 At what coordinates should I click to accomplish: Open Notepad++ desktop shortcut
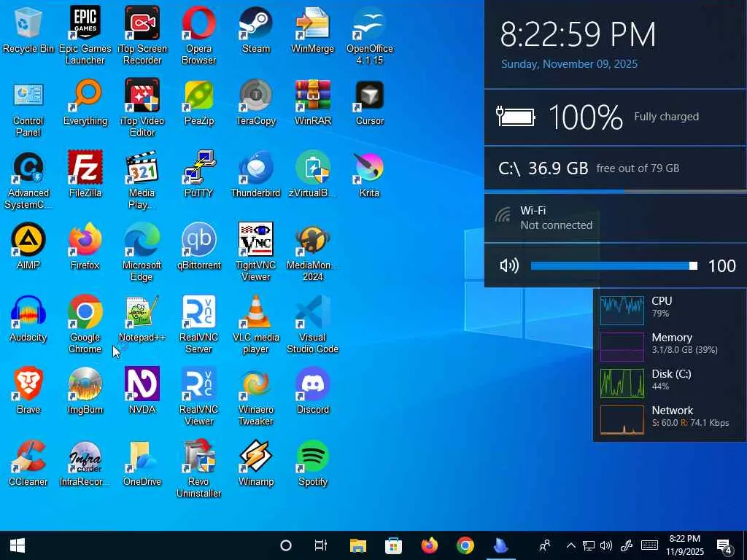pyautogui.click(x=142, y=319)
